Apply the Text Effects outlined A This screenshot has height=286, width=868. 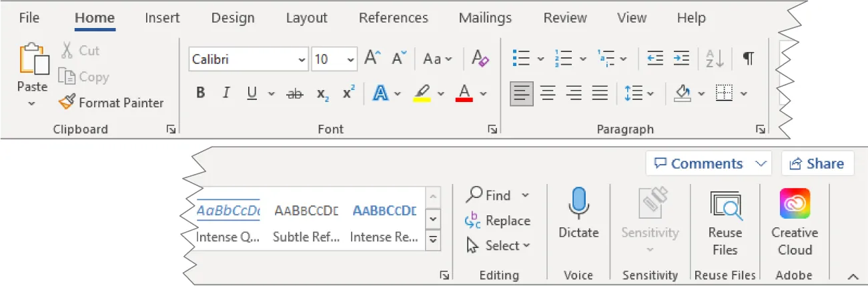[380, 93]
